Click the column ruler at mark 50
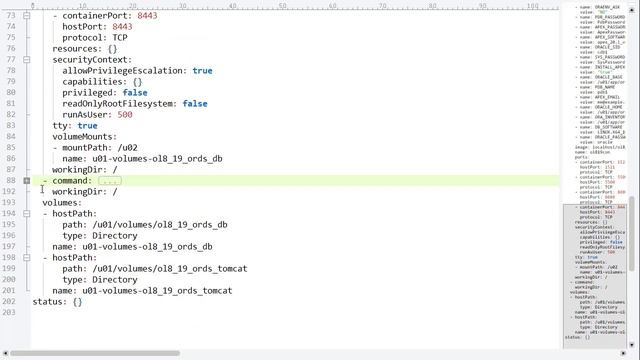Screen dimensions: 640x360 coord(282,6)
